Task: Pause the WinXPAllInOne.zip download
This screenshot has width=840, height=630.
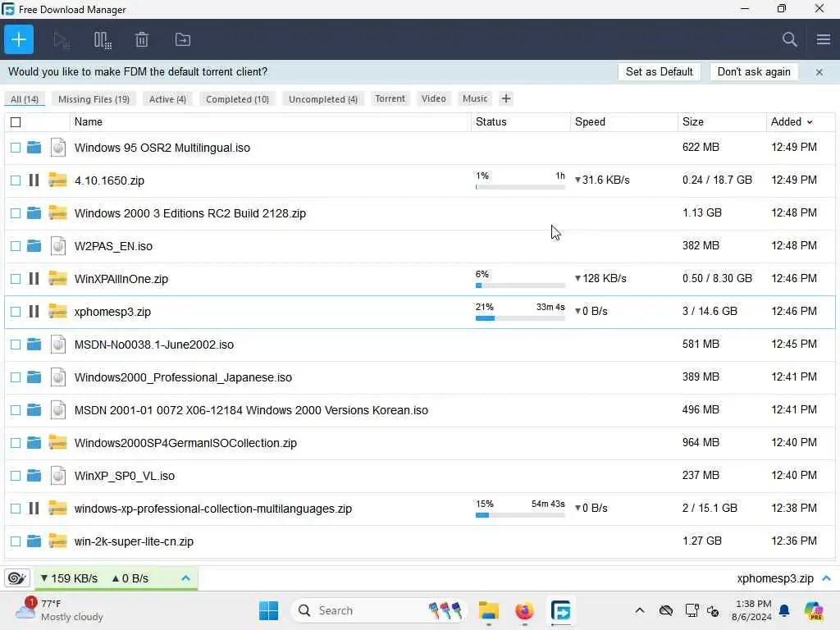Action: [34, 279]
